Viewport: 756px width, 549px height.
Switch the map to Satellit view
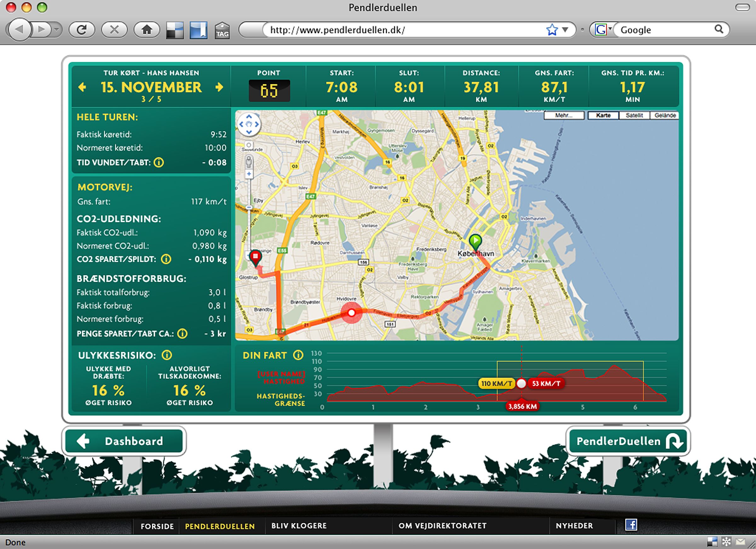pos(634,116)
